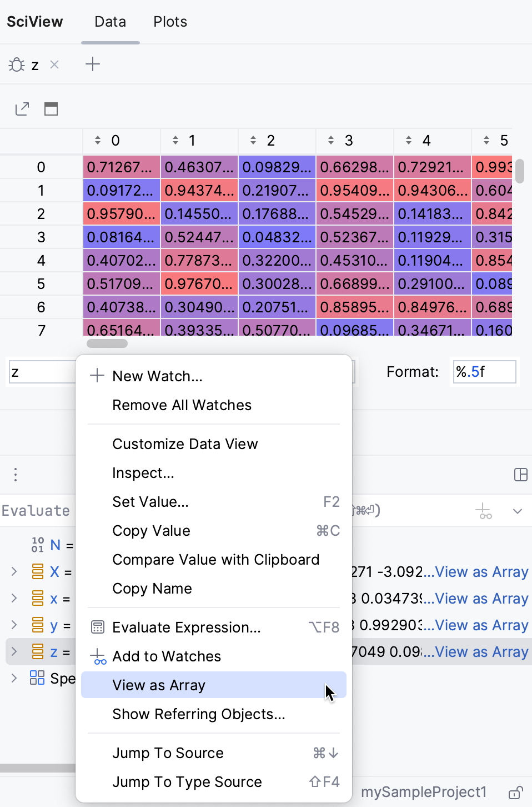The image size is (532, 807).
Task: Select cell 0.04832... in row 3
Action: (277, 237)
